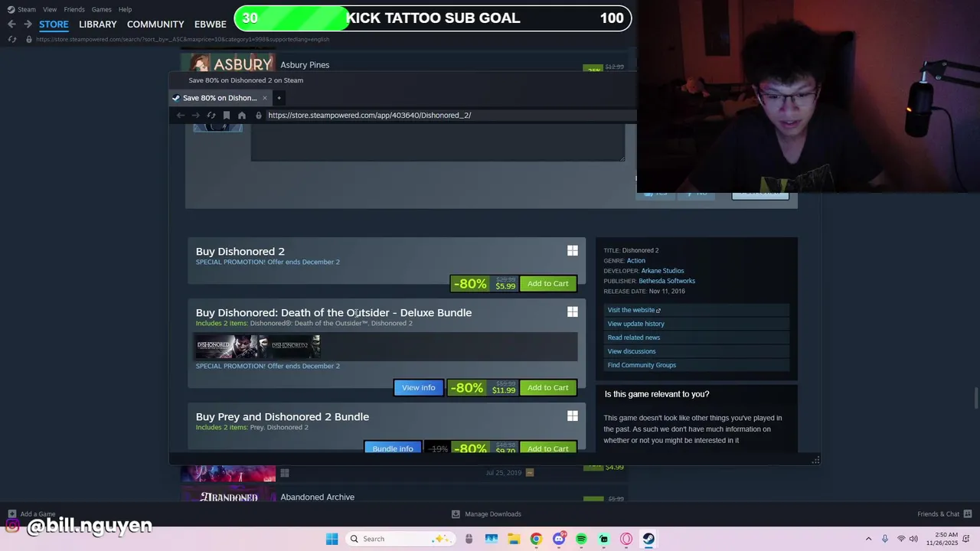
Task: Open the Friends menu
Action: (x=74, y=9)
